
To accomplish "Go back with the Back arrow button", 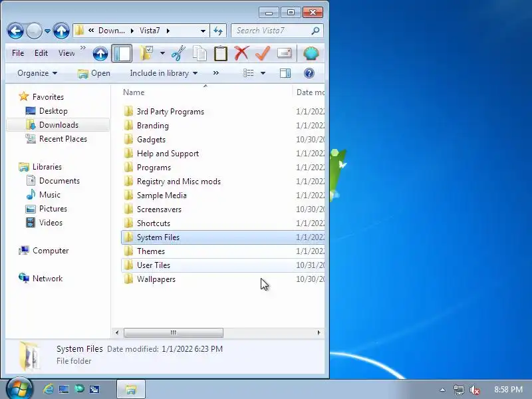I will point(15,31).
